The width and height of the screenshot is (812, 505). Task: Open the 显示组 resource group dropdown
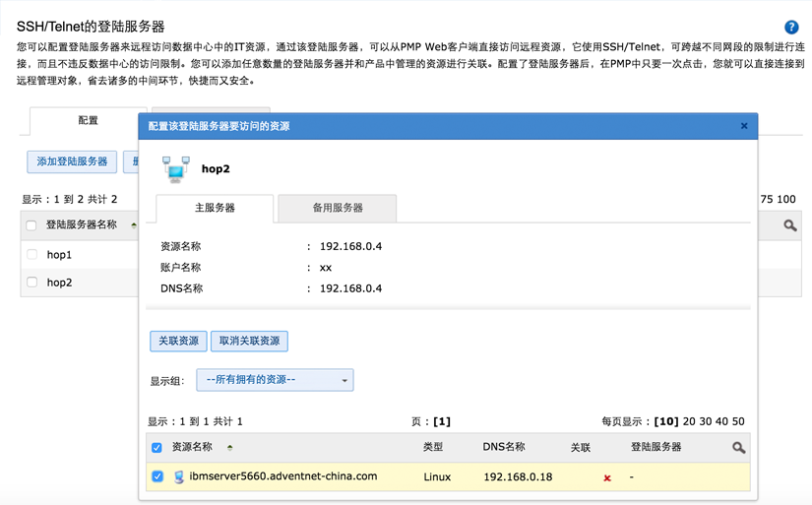tap(275, 380)
